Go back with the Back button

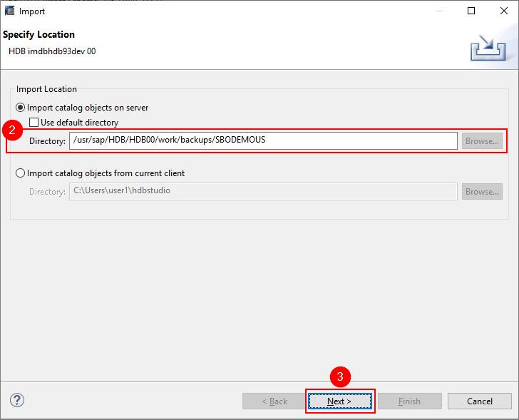click(x=274, y=401)
